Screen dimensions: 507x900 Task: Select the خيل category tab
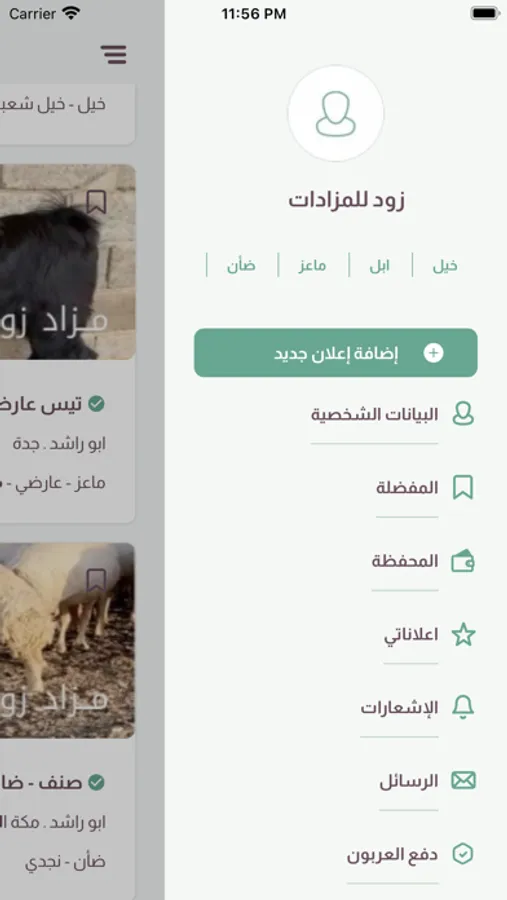click(x=445, y=266)
